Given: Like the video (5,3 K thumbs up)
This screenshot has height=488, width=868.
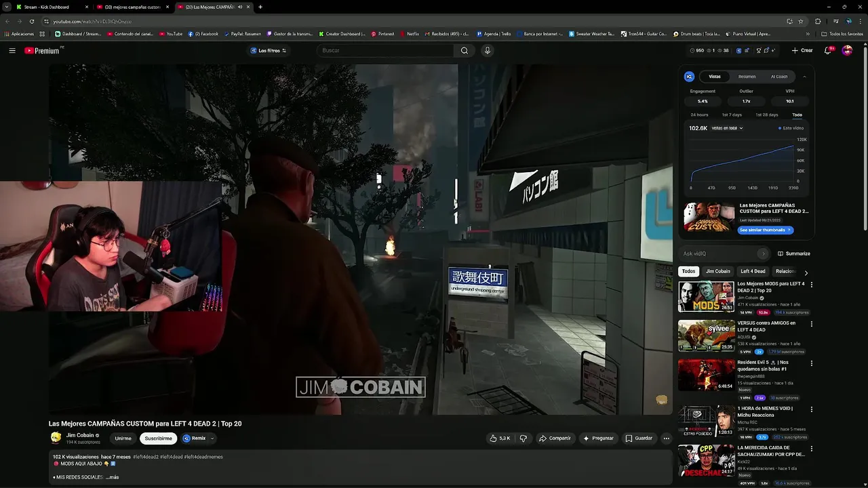Looking at the screenshot, I should [500, 439].
